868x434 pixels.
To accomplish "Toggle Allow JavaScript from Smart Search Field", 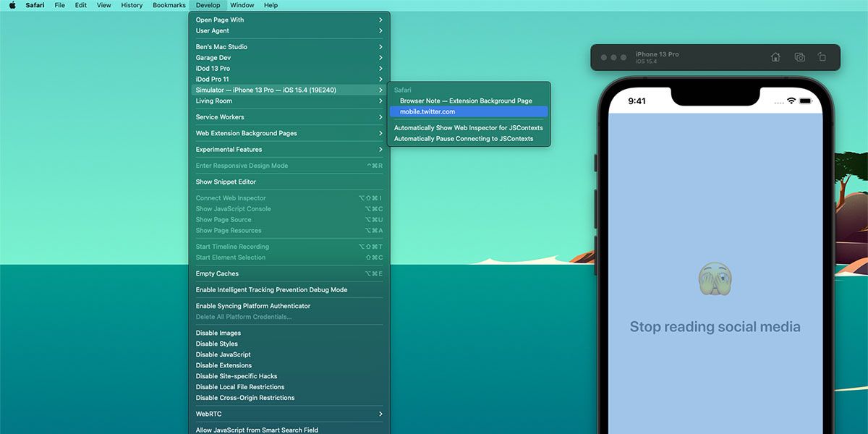I will [289, 430].
